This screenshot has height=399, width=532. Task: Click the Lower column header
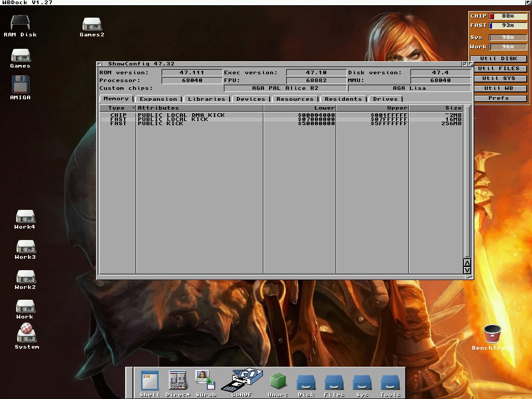tap(300, 108)
